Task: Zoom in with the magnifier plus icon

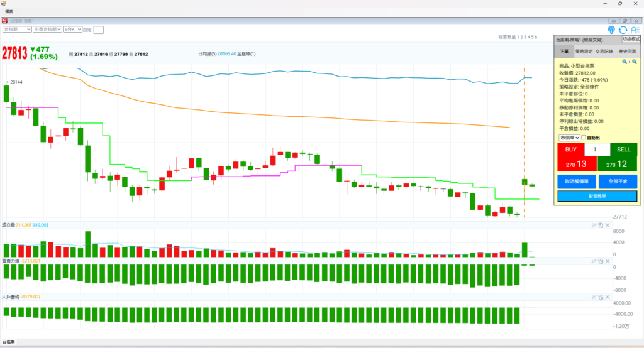Action: click(626, 62)
